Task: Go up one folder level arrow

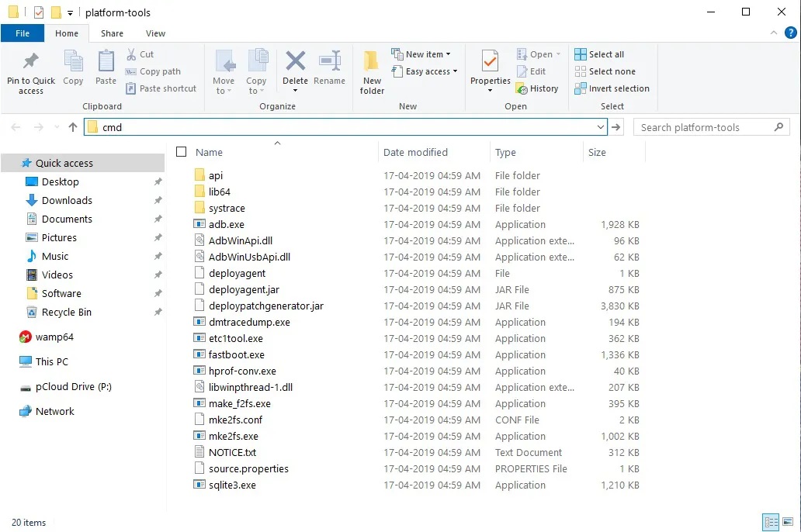Action: (x=73, y=127)
